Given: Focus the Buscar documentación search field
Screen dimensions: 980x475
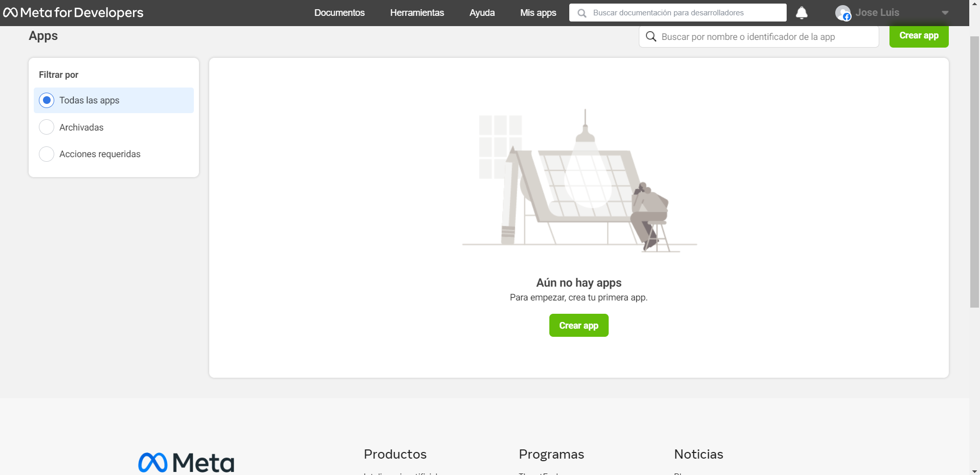Looking at the screenshot, I should pos(685,13).
